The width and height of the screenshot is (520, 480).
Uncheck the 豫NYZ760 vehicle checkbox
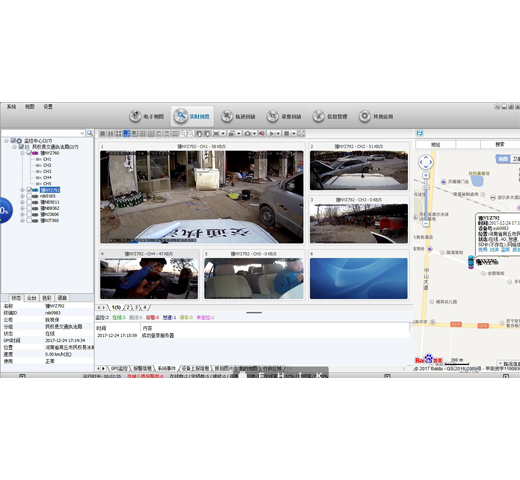click(x=29, y=153)
